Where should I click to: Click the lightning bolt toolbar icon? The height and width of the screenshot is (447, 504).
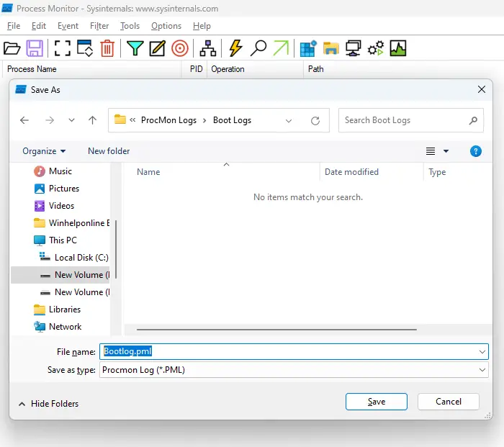tap(235, 48)
